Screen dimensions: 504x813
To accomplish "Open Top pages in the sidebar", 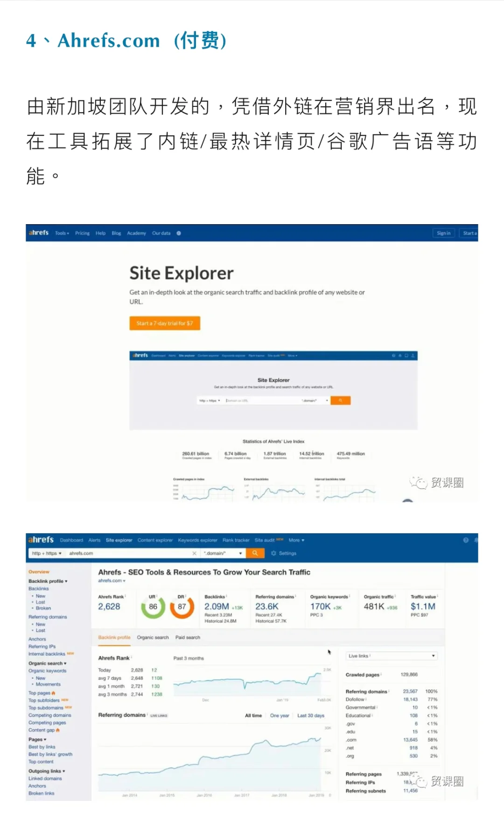I will (x=39, y=693).
